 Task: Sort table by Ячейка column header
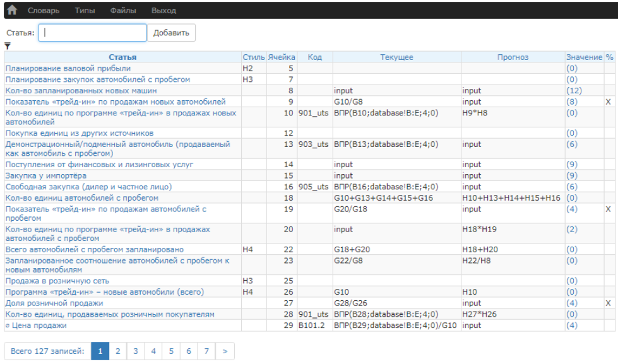click(x=282, y=57)
